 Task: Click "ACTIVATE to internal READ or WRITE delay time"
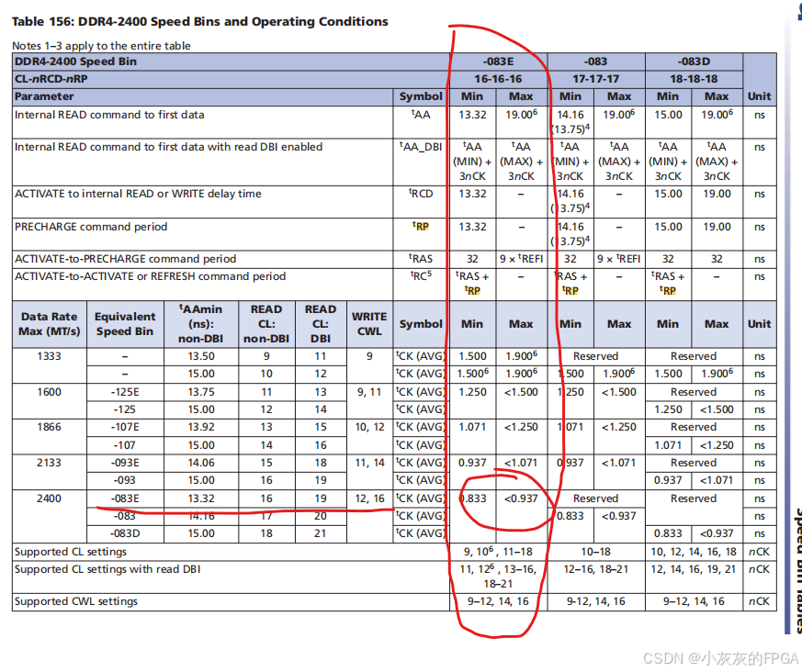pyautogui.click(x=138, y=194)
